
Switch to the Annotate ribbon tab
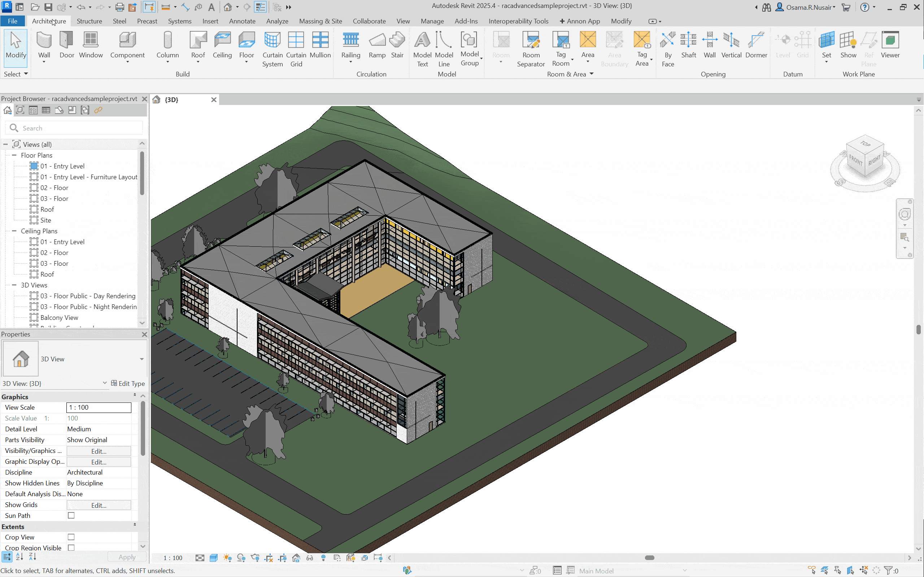242,21
